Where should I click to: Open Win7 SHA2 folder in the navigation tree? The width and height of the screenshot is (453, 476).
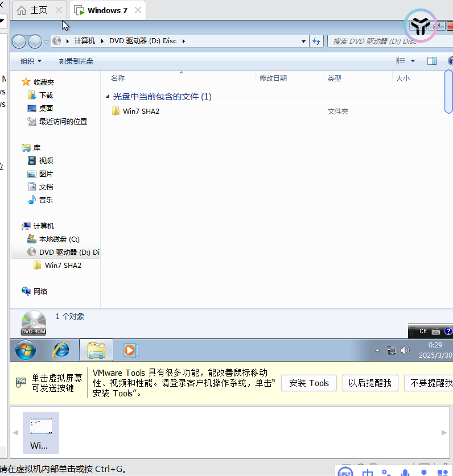pos(63,266)
